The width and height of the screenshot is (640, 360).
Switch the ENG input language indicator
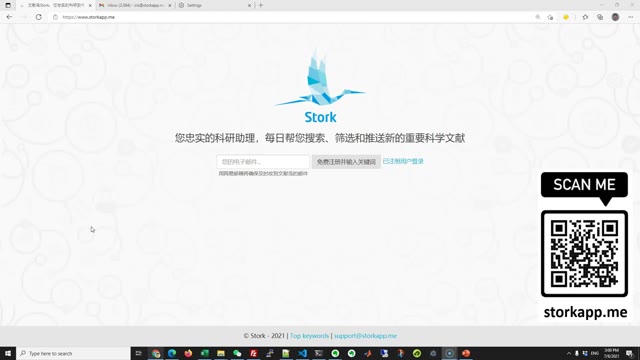coord(595,353)
